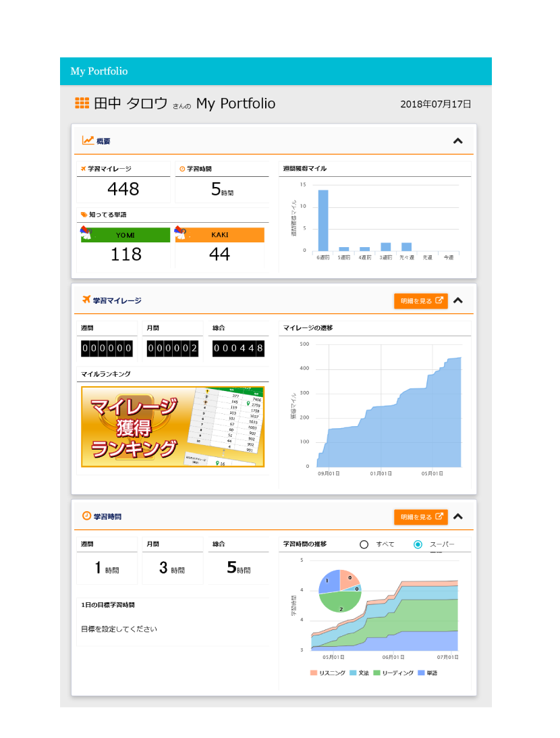Open 明細を見る for 学習時間
This screenshot has height=738, width=560.
pos(421,517)
